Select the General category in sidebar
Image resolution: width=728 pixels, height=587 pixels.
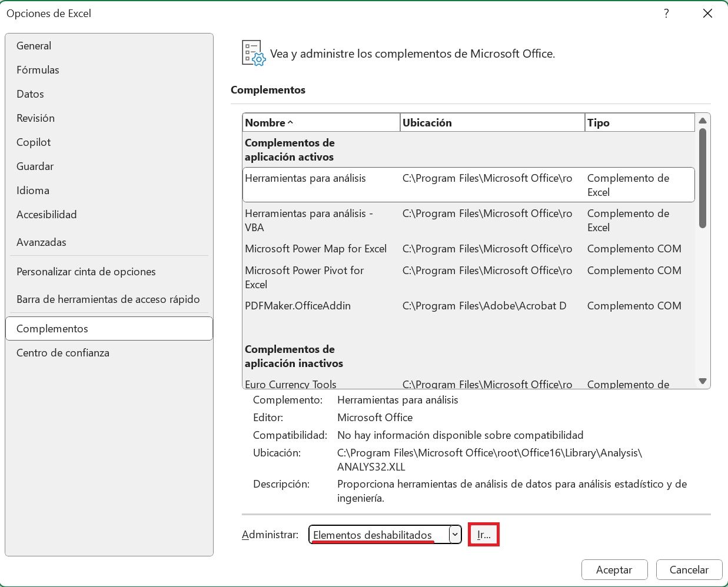click(x=34, y=46)
